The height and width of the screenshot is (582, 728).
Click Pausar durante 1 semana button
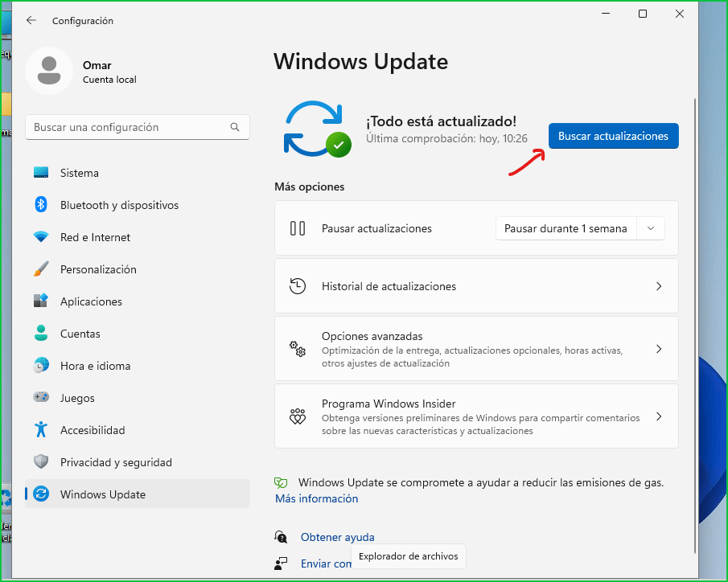click(x=566, y=228)
